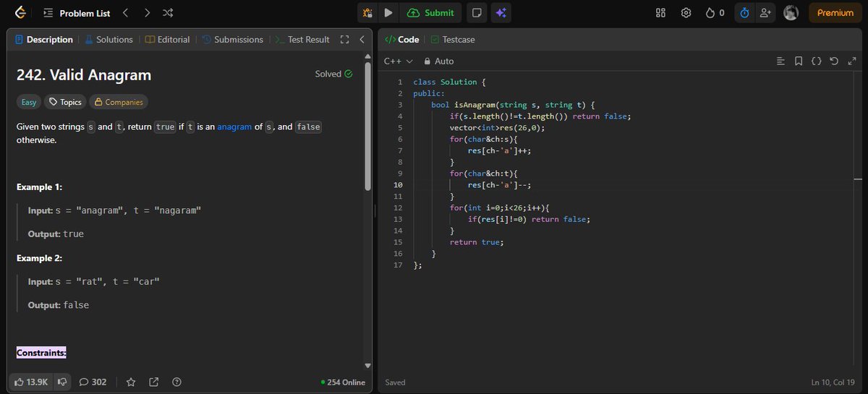Click the Easy difficulty tag
The height and width of the screenshot is (394, 868).
point(28,102)
